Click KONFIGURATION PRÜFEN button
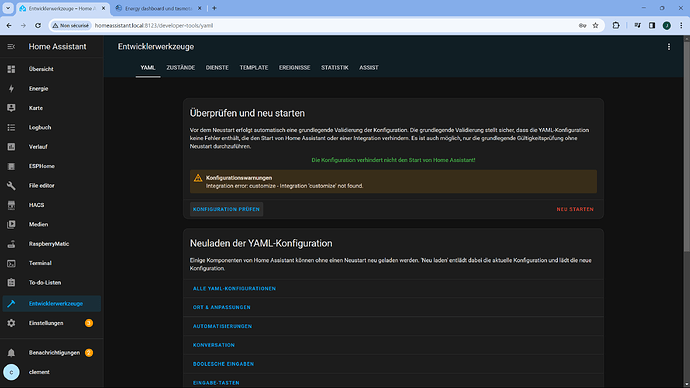This screenshot has height=388, width=690. point(226,209)
